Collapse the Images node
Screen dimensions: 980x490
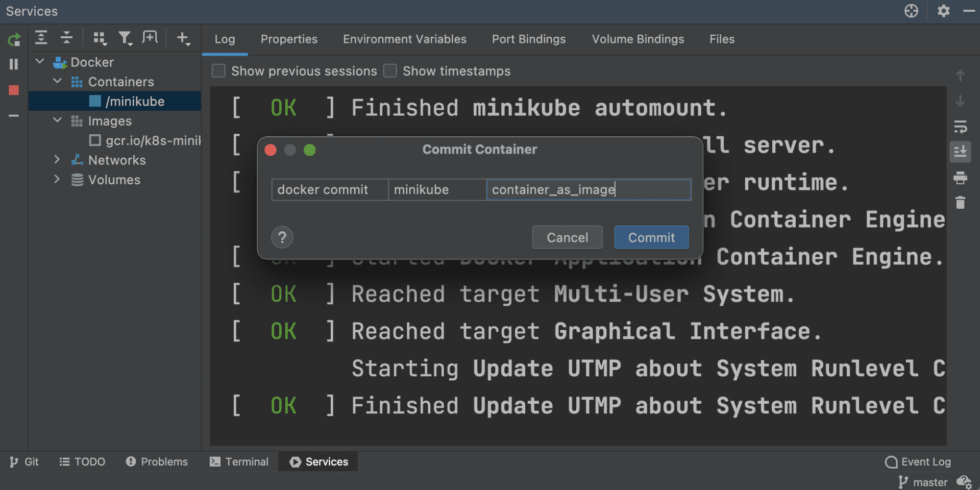click(57, 120)
